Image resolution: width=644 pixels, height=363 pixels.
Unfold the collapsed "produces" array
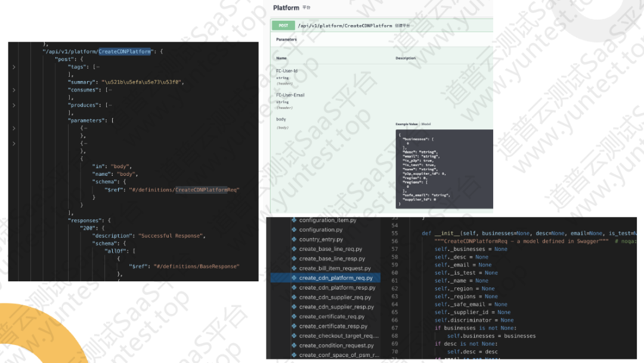(x=13, y=106)
